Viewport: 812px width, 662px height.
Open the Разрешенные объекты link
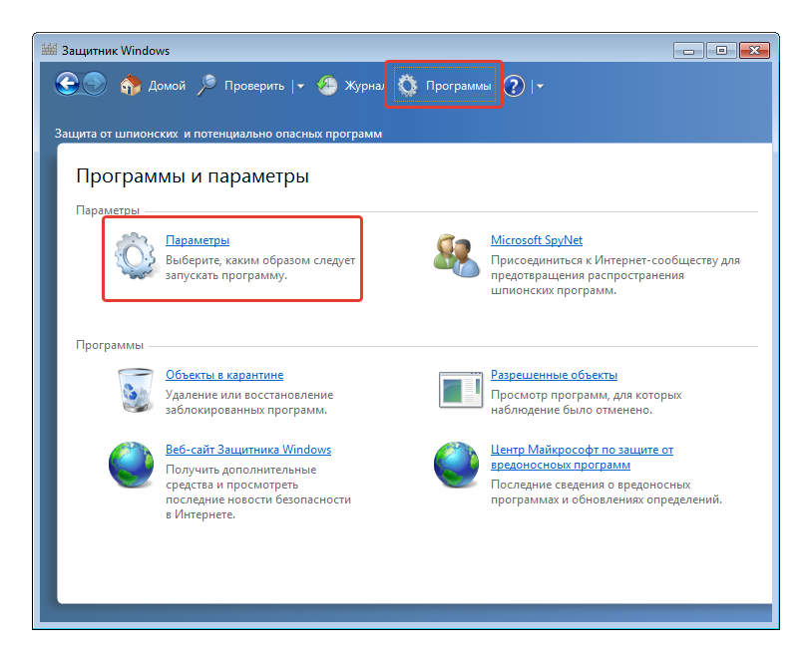point(554,375)
